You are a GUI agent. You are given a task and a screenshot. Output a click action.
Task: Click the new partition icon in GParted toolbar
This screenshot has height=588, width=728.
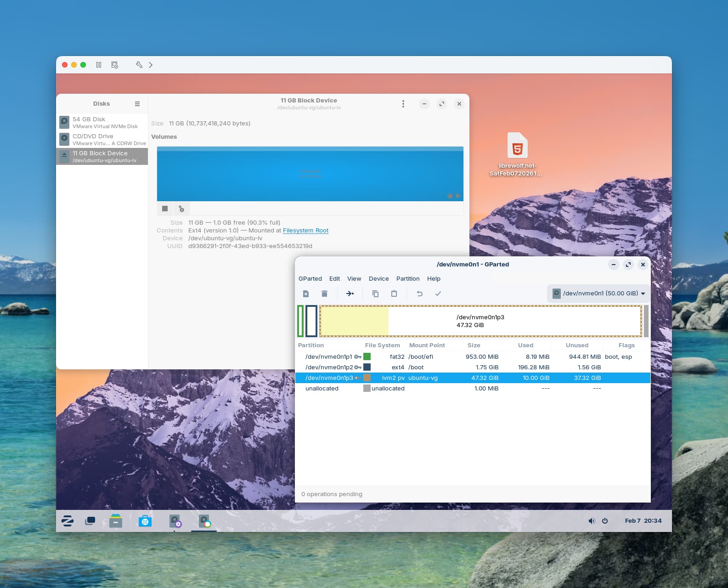(x=306, y=294)
